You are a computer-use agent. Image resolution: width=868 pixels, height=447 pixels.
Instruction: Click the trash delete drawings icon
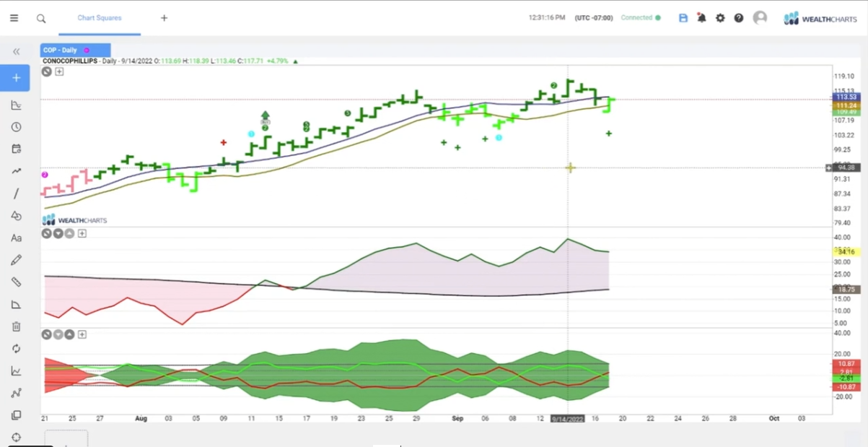pos(16,326)
